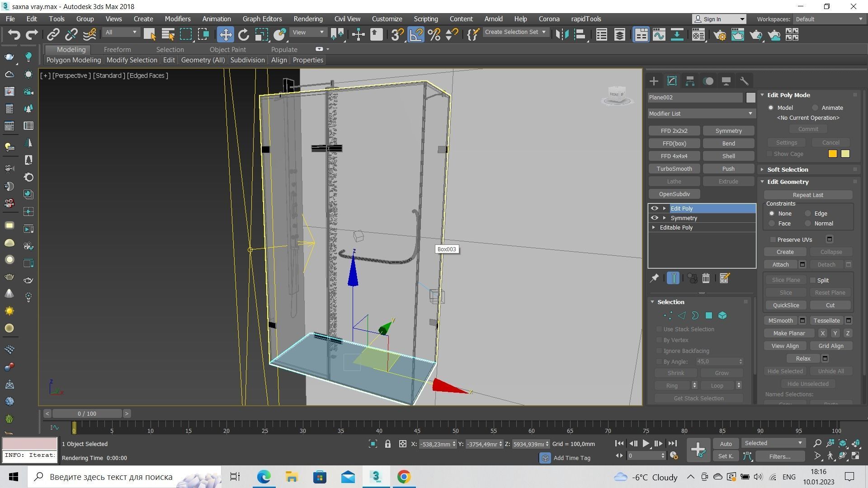The image size is (868, 488).
Task: Select the Select and Link tool
Action: 53,34
